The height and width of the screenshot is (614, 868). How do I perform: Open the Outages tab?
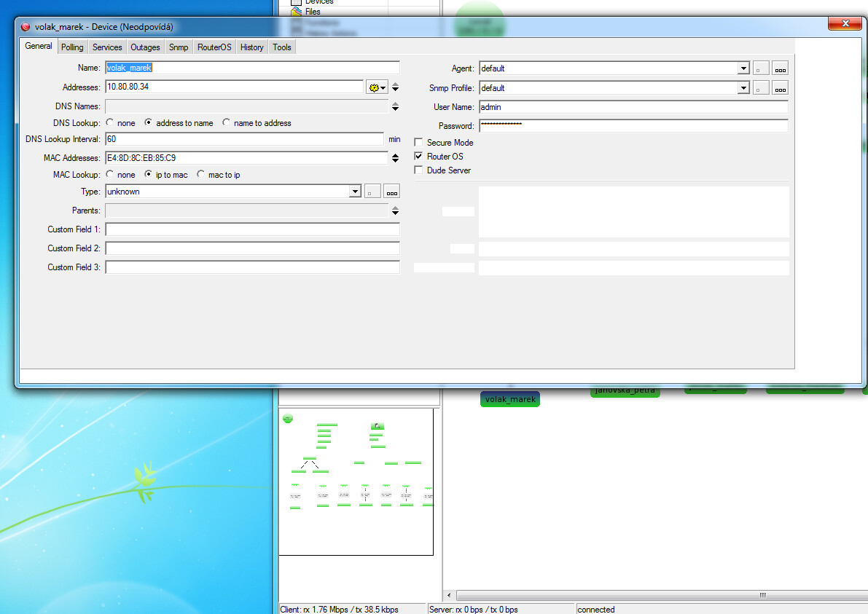tap(145, 47)
